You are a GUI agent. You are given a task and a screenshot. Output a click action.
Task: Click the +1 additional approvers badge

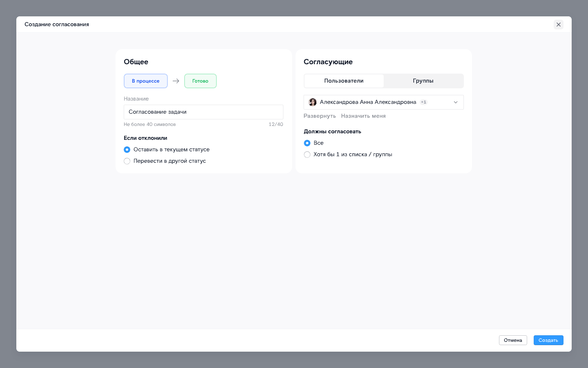pos(423,102)
